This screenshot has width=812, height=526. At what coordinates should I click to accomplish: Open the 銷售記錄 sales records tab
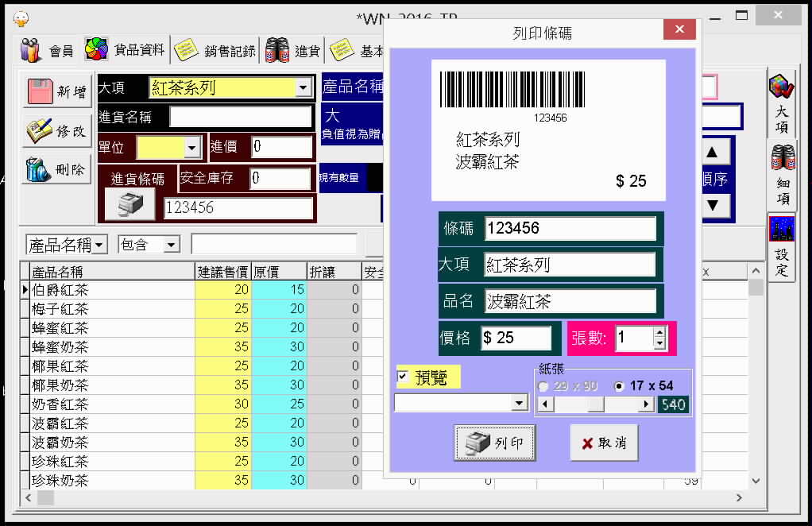[x=215, y=51]
